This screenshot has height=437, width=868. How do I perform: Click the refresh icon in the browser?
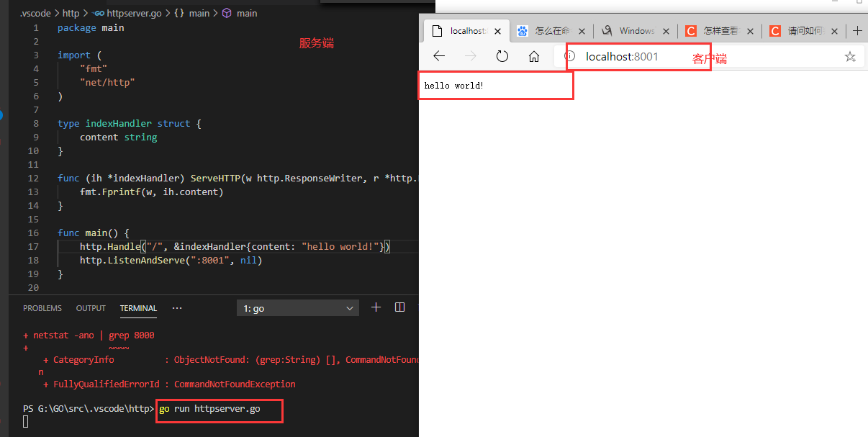pyautogui.click(x=502, y=55)
